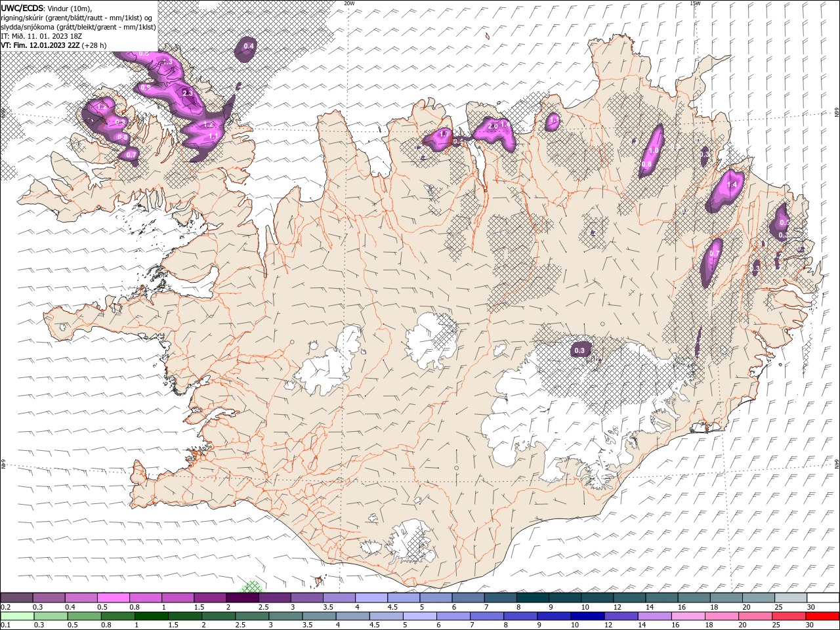Select the lilac 14–16 bottom legend swatch
Screen dimensions: 840x630
click(x=654, y=616)
